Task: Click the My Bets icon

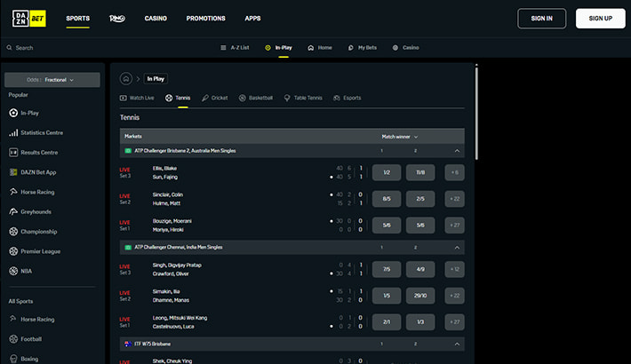Action: coord(350,47)
